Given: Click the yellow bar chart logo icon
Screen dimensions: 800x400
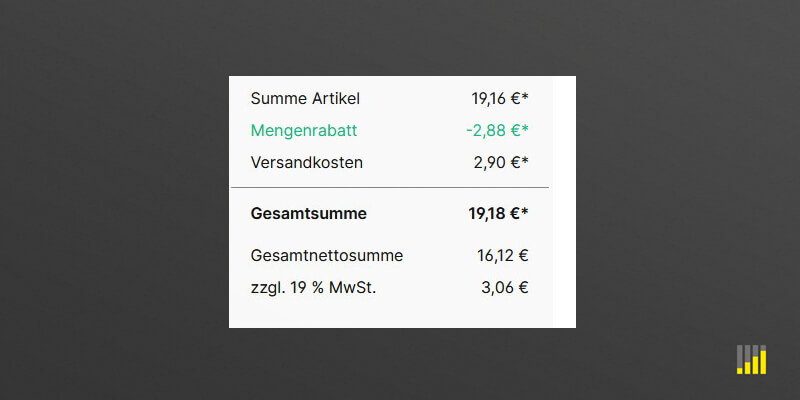Looking at the screenshot, I should click(x=751, y=359).
